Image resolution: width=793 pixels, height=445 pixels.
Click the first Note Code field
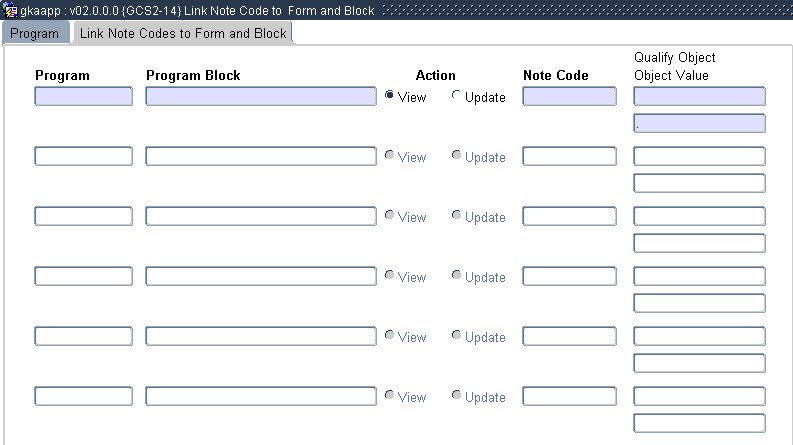pos(569,97)
